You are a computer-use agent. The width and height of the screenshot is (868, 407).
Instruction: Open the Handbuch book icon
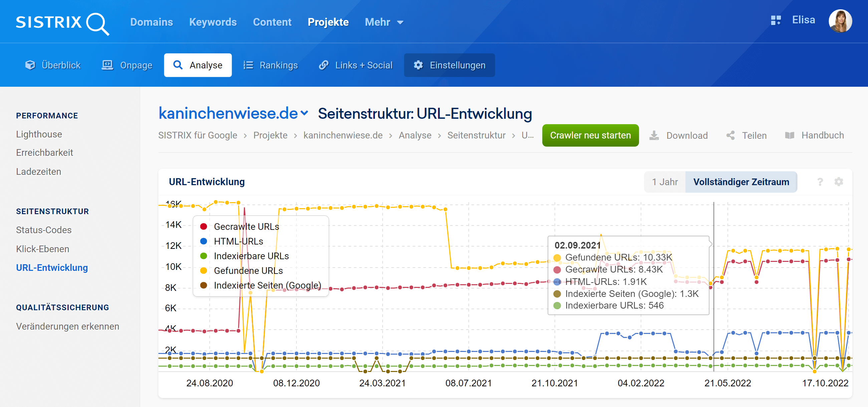(790, 135)
